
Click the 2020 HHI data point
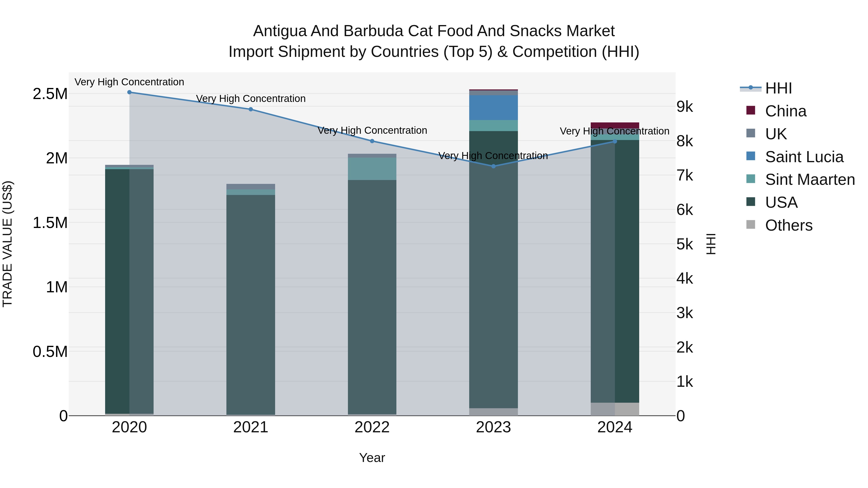click(x=129, y=92)
